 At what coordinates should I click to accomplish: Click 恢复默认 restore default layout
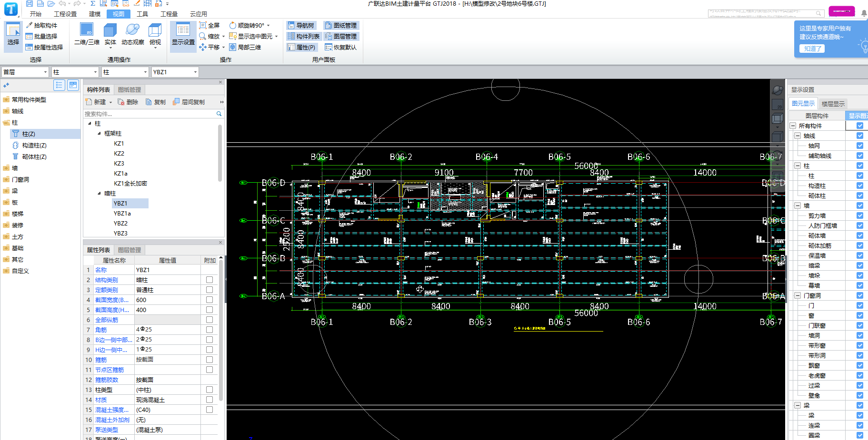(341, 47)
